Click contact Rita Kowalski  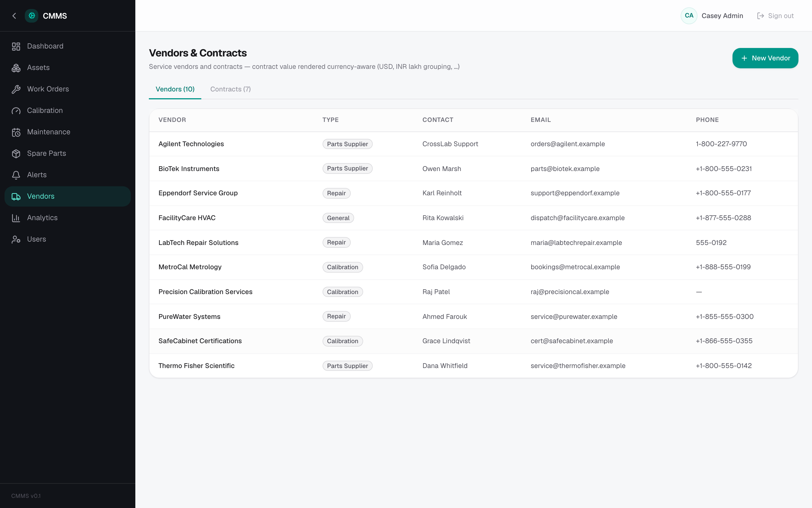click(443, 218)
